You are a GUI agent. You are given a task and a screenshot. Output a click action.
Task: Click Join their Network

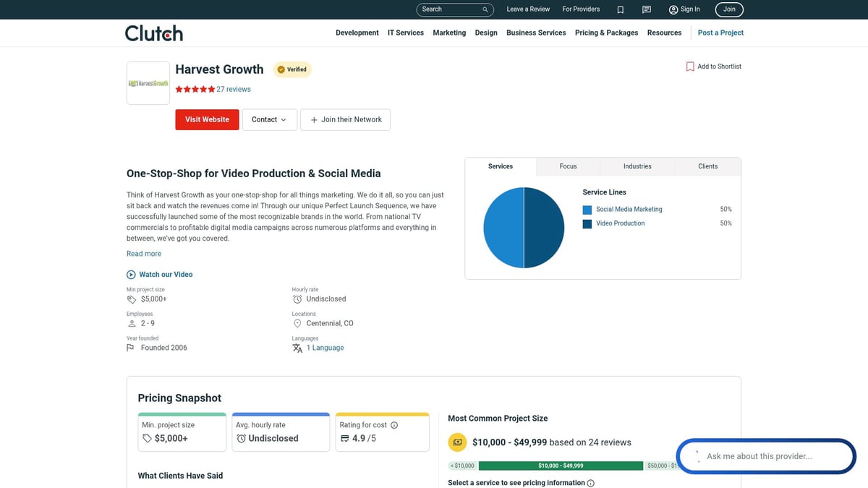(345, 119)
